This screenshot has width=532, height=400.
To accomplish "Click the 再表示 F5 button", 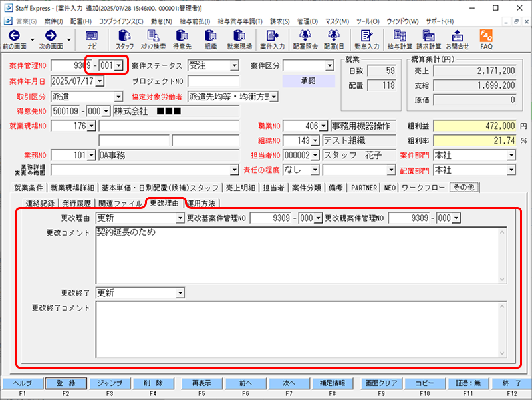I will [201, 383].
